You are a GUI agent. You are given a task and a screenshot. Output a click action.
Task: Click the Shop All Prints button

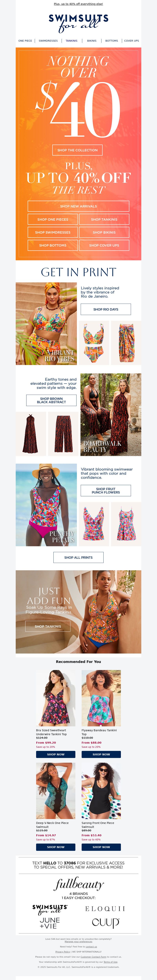(78, 557)
